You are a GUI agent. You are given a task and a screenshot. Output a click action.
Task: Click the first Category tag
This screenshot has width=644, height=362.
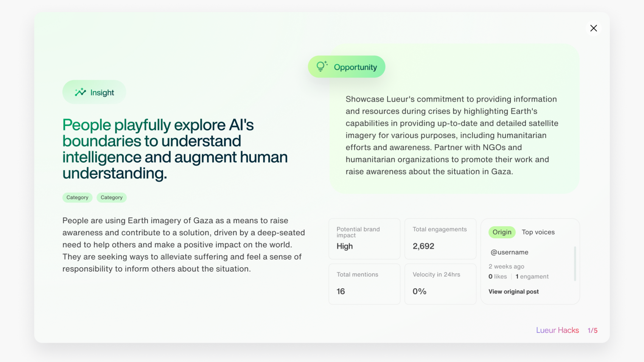click(77, 197)
